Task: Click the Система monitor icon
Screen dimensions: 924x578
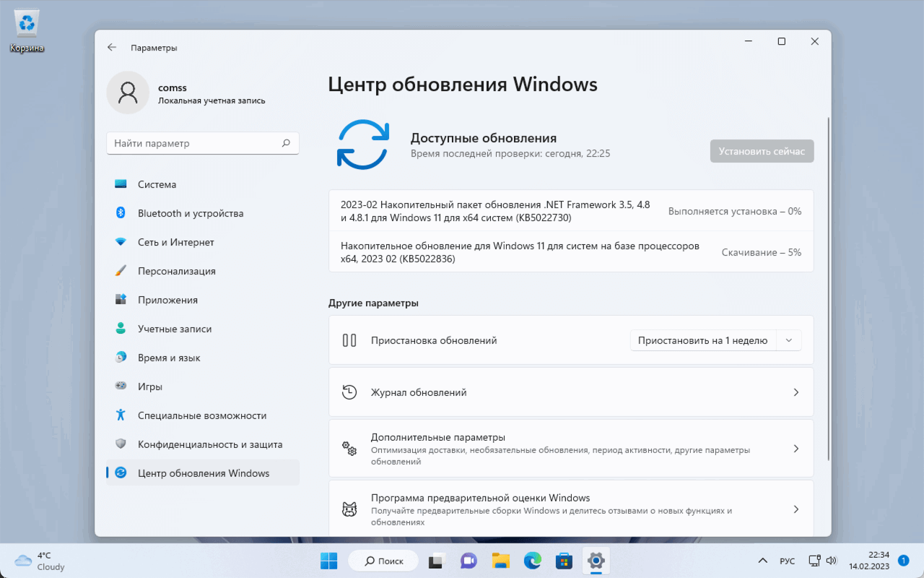Action: (121, 184)
